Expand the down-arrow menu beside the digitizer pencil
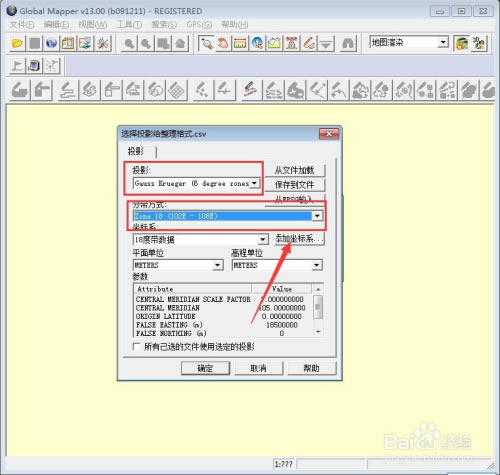The width and height of the screenshot is (500, 475). pos(326,44)
